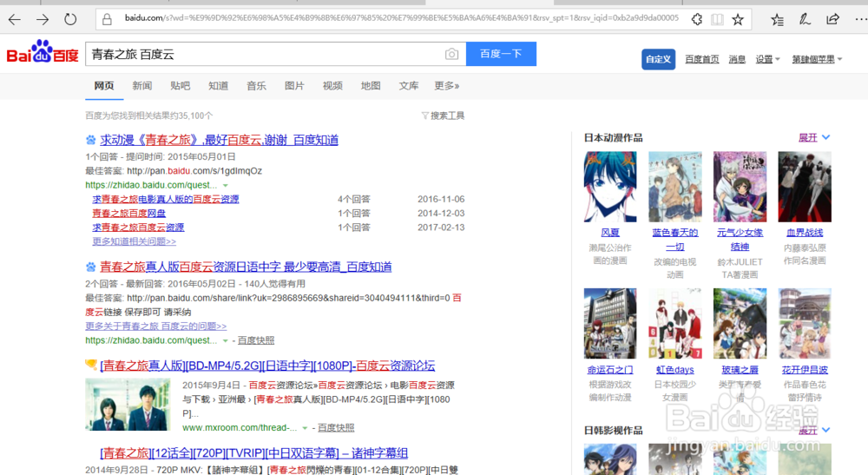Switch to the 地图 tab

click(x=371, y=86)
